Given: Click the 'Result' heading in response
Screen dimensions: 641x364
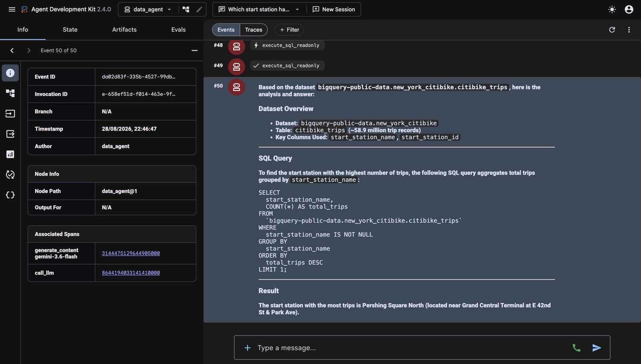Looking at the screenshot, I should pos(268,291).
